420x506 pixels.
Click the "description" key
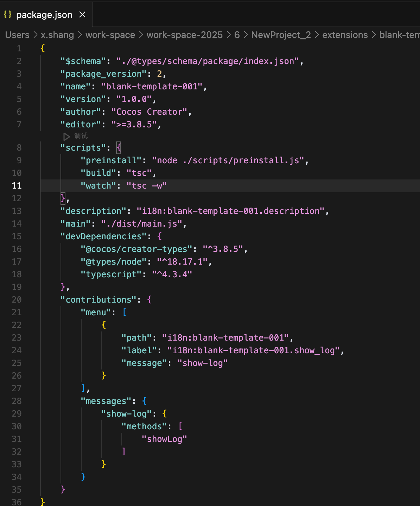click(94, 211)
